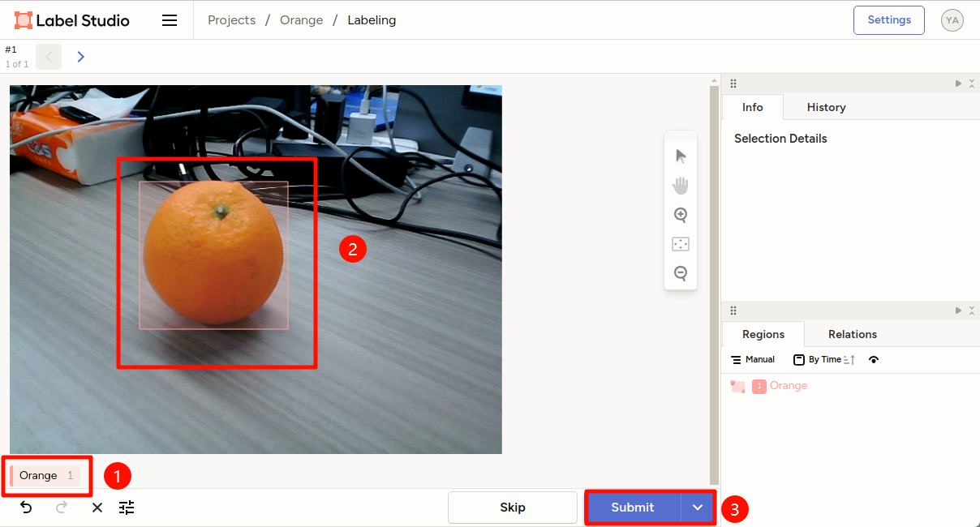Fit image to screen

(681, 244)
